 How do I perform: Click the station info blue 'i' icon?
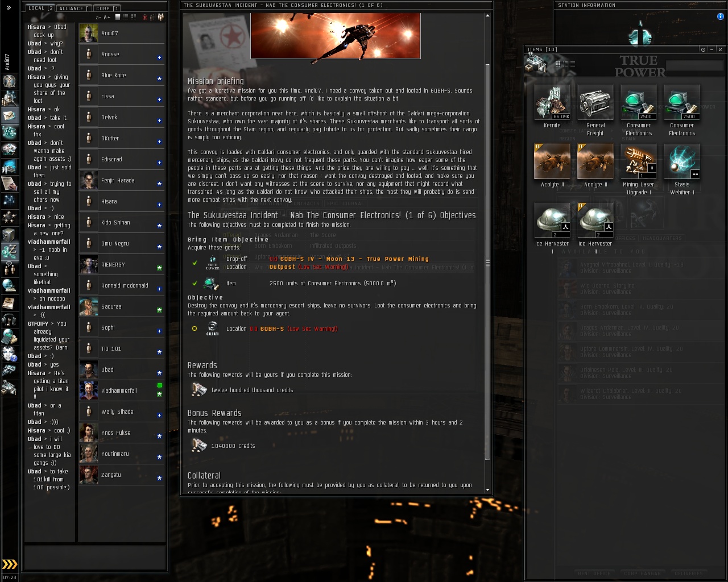coord(721,17)
